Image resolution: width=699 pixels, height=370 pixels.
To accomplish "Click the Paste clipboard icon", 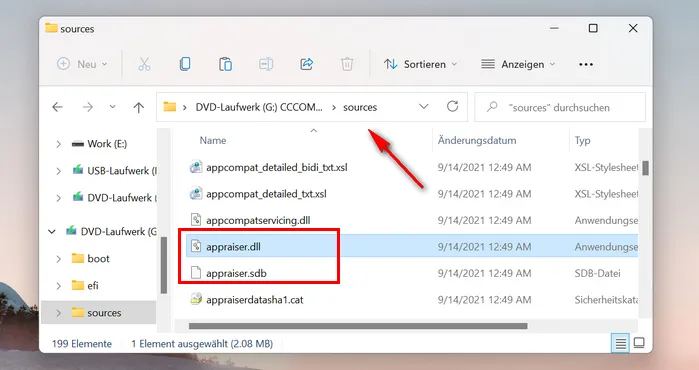I will coord(226,64).
